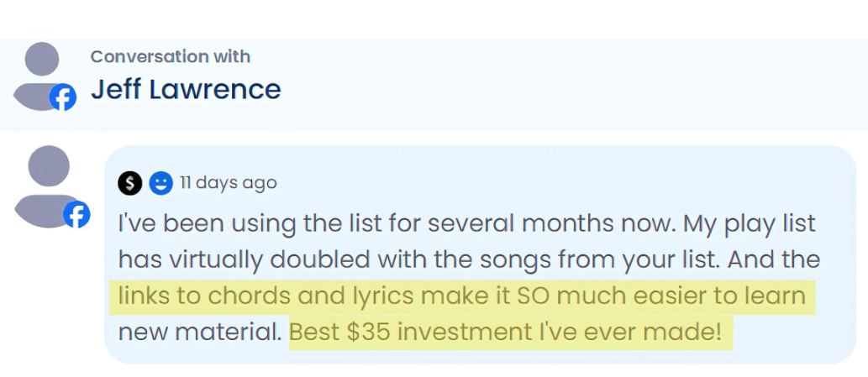Click the "11 days ago" timestamp
This screenshot has width=868, height=377.
[x=228, y=182]
